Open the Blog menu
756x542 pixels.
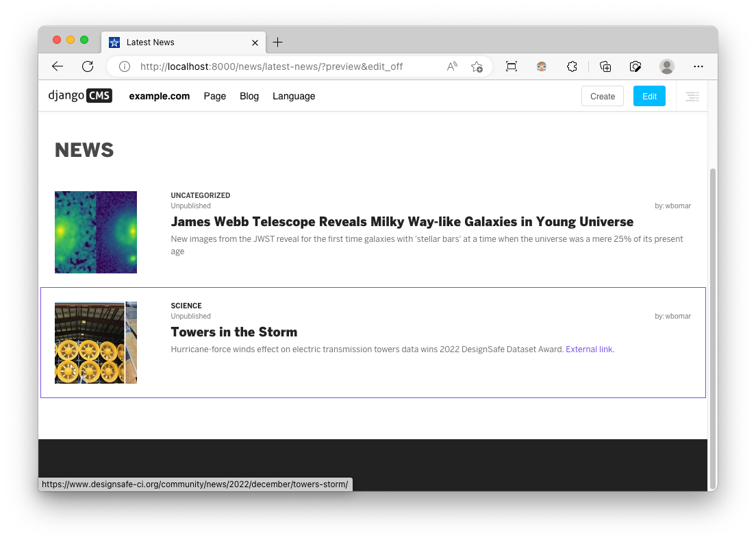click(249, 96)
